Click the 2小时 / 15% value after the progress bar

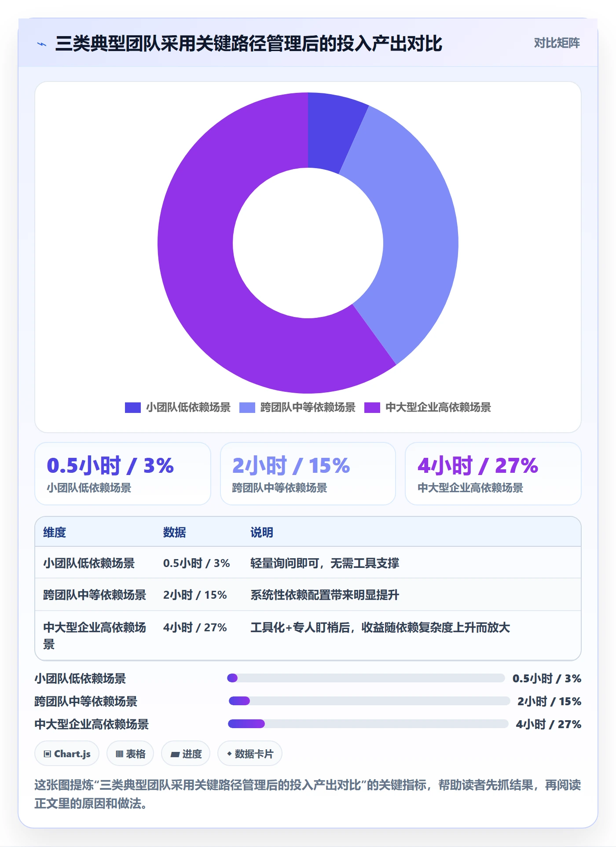click(x=550, y=701)
